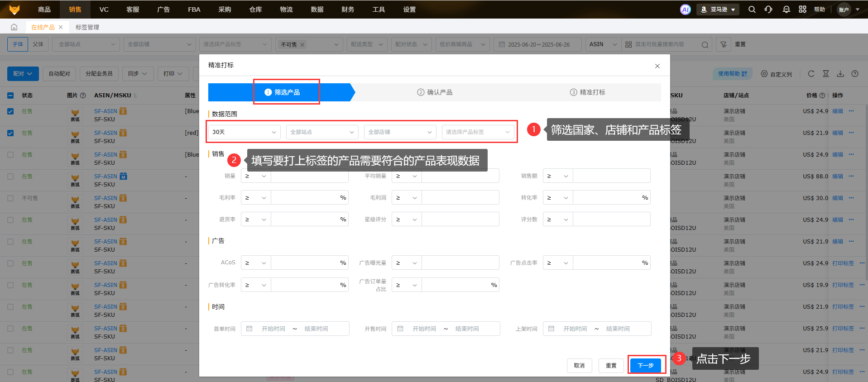Click the 重置 button in dialog footer

[x=611, y=365]
